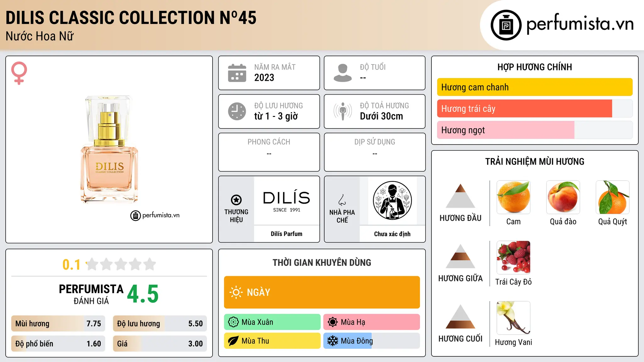Click the Hương trái cây accord bar

click(535, 108)
